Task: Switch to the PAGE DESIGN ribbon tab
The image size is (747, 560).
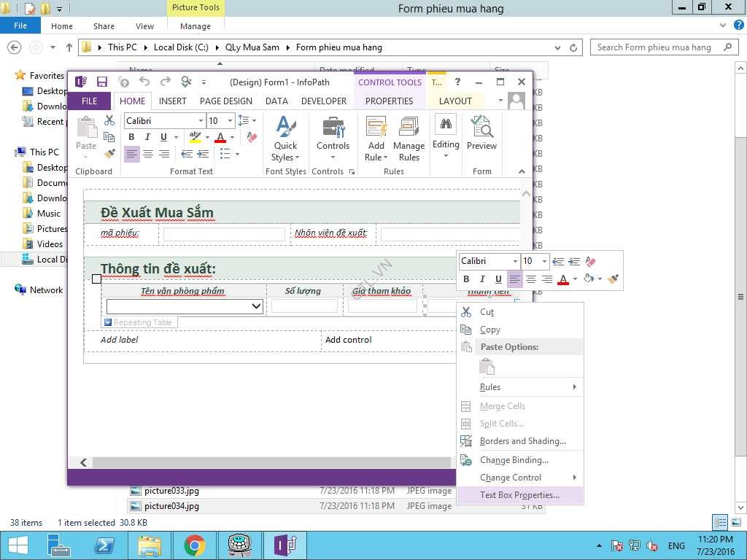Action: pyautogui.click(x=226, y=101)
